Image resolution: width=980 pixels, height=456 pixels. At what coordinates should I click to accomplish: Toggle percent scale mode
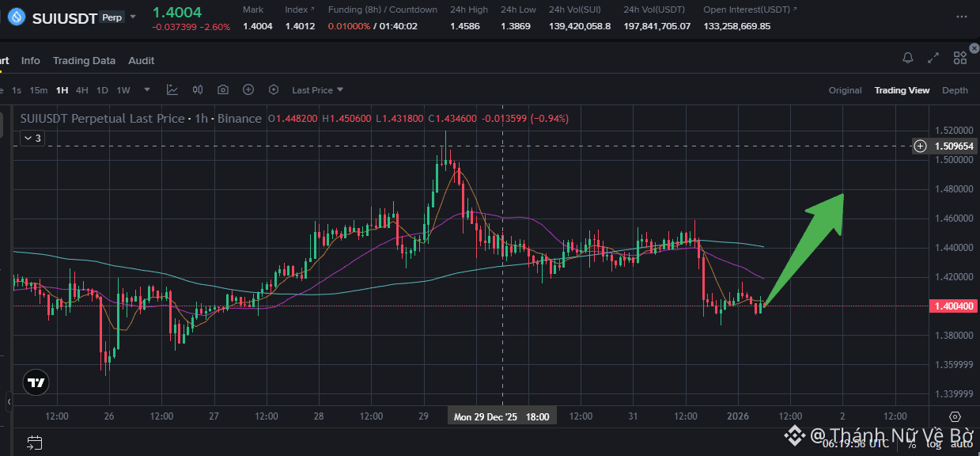[x=912, y=443]
